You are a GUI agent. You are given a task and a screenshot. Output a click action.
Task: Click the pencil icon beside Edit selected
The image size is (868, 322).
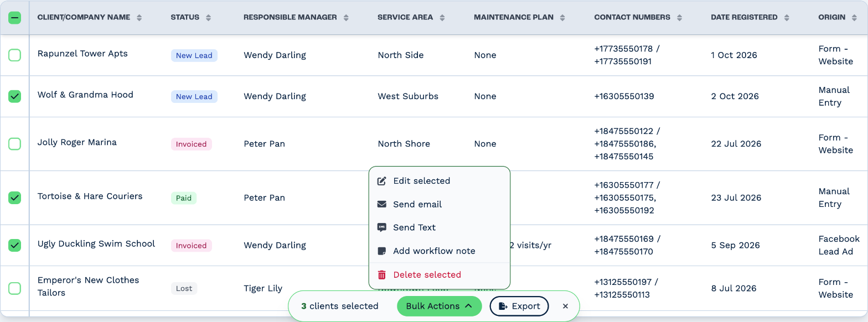pos(381,181)
